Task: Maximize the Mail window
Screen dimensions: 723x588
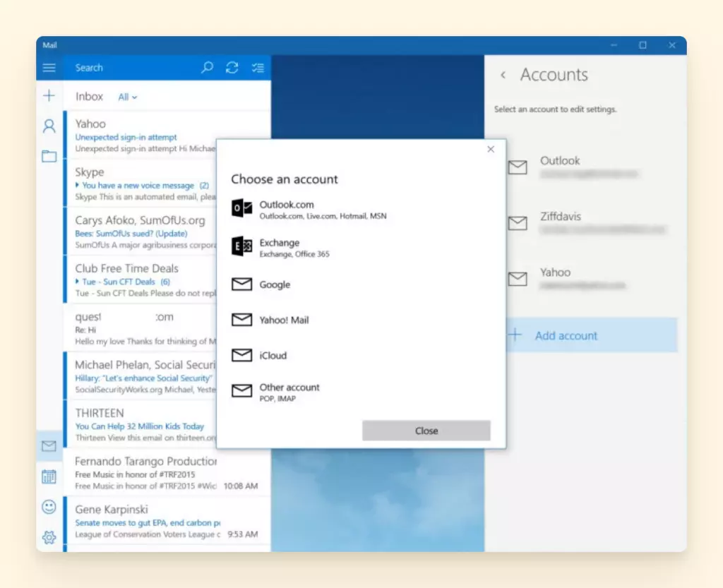Action: click(643, 44)
